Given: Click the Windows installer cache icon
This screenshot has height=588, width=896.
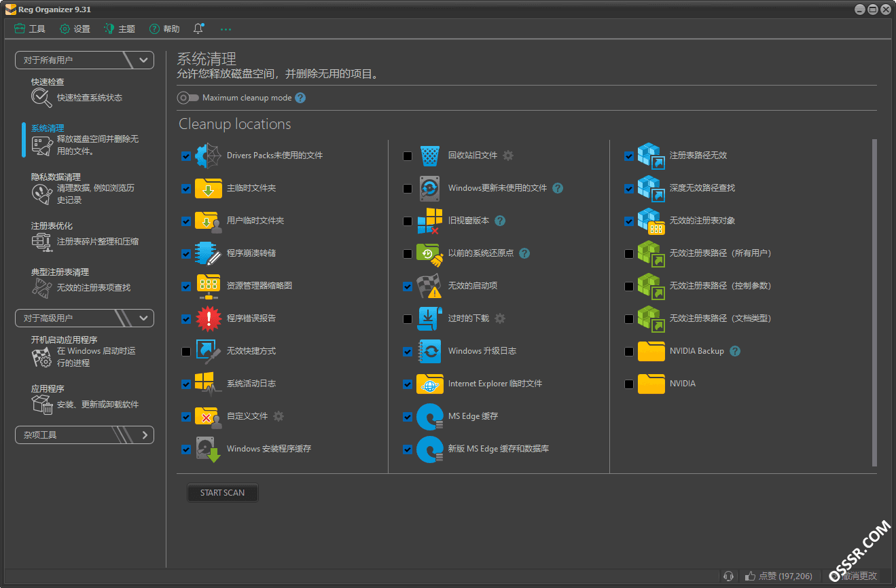Looking at the screenshot, I should click(209, 449).
